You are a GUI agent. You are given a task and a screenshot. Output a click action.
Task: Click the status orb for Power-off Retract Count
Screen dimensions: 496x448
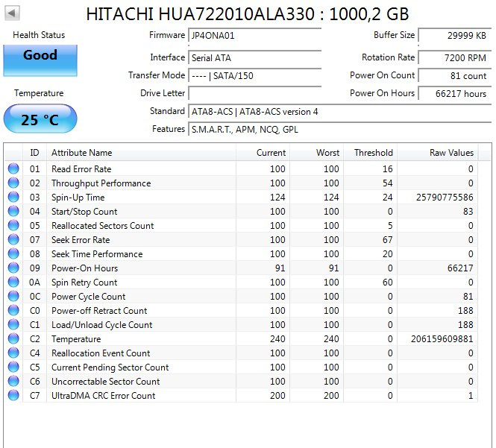pos(13,310)
